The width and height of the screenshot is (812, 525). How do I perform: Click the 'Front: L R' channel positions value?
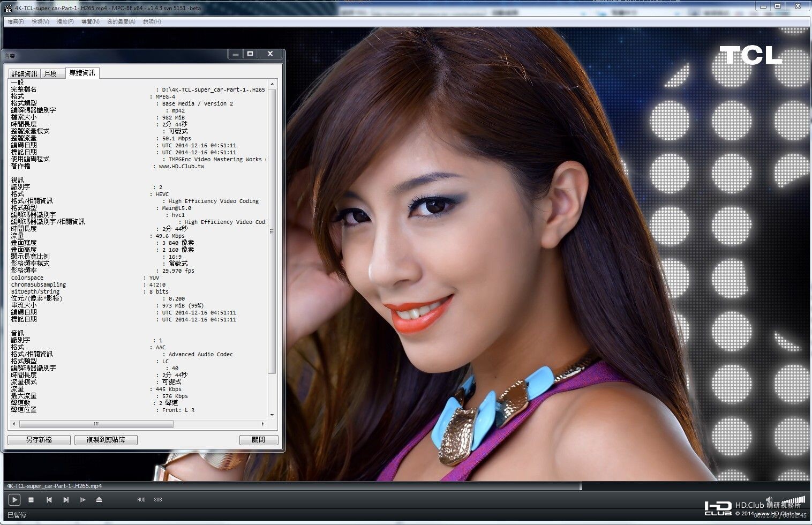[178, 410]
